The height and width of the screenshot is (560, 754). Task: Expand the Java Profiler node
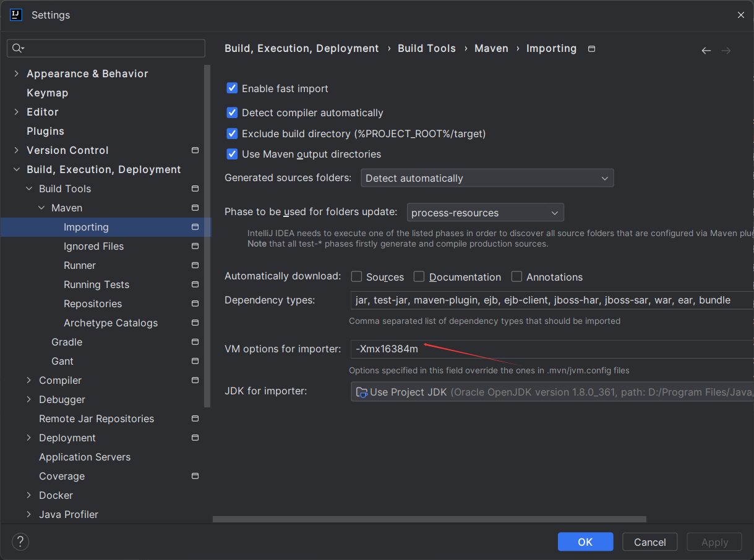click(29, 514)
